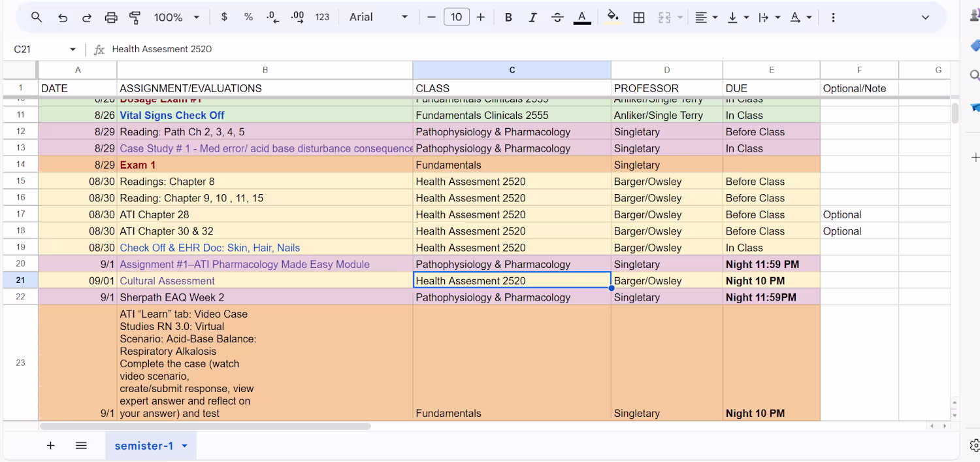980x462 pixels.
Task: Open the text color picker
Action: (x=582, y=17)
